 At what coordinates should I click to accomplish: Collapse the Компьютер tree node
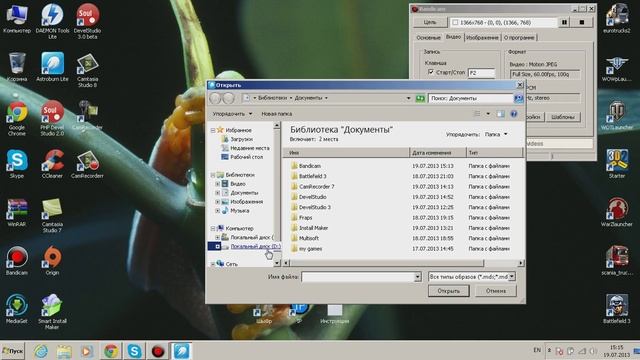[213, 229]
